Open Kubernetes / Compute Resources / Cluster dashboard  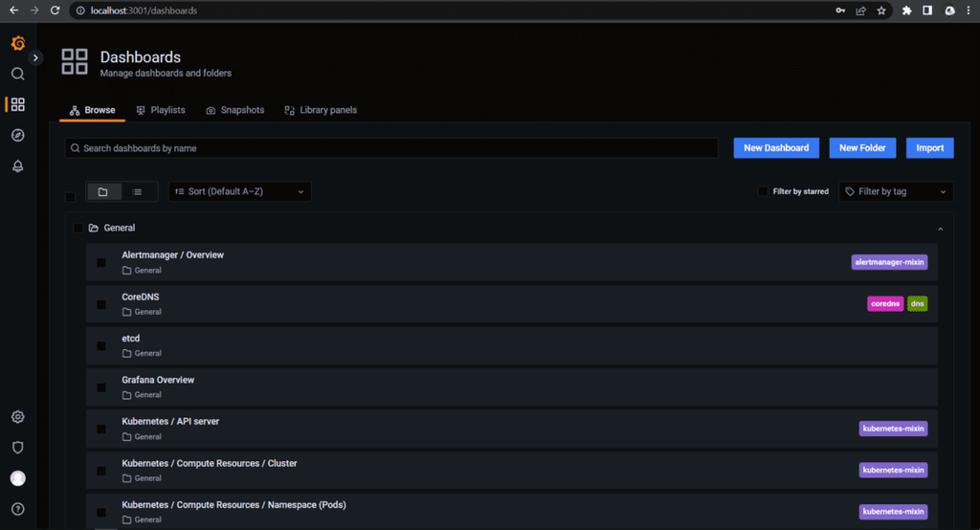[210, 463]
